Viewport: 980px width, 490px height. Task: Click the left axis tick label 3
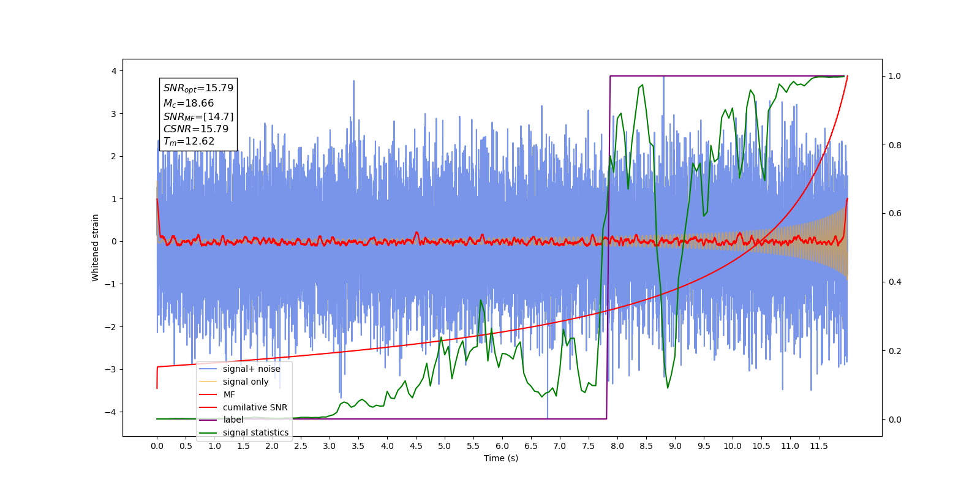pos(114,114)
